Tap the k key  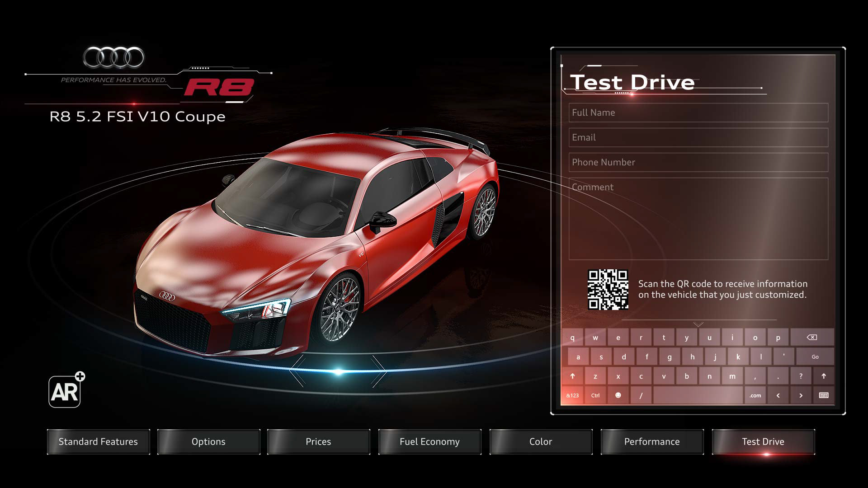[738, 357]
